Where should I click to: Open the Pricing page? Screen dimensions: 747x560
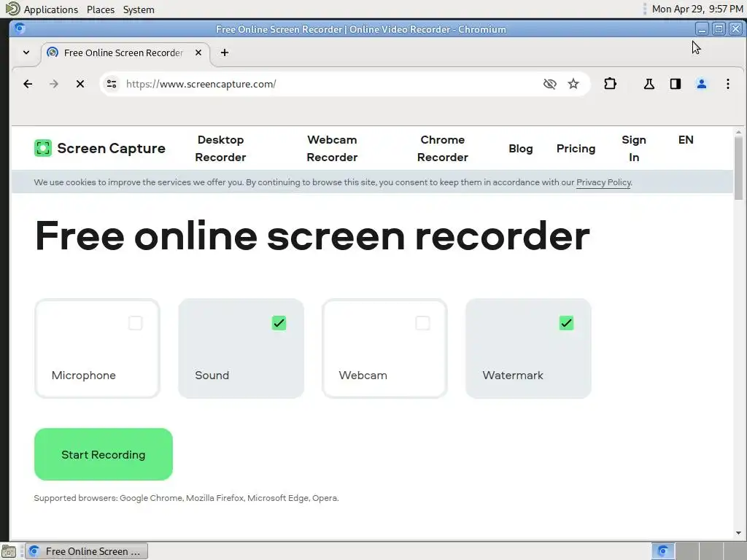pyautogui.click(x=576, y=149)
